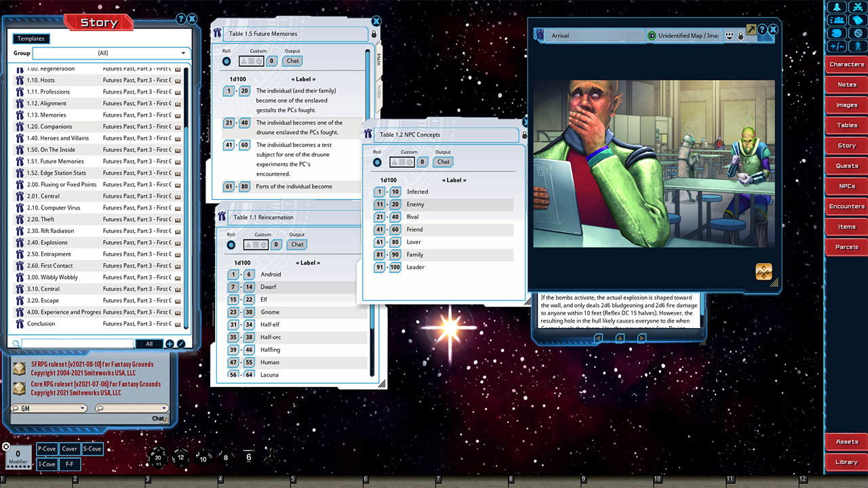Click the rocket ship icon in top right
This screenshot has height=488, width=868.
pos(837,7)
